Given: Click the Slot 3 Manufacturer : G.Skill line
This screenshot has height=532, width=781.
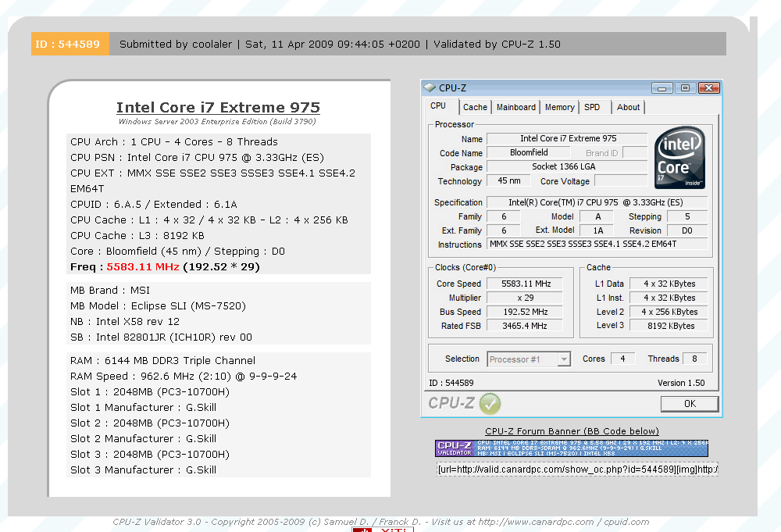Looking at the screenshot, I should coord(143,470).
